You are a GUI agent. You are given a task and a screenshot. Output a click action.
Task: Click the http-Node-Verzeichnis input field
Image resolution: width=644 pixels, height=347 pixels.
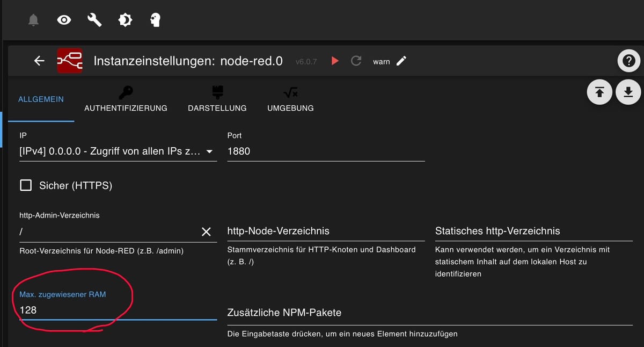pyautogui.click(x=326, y=231)
